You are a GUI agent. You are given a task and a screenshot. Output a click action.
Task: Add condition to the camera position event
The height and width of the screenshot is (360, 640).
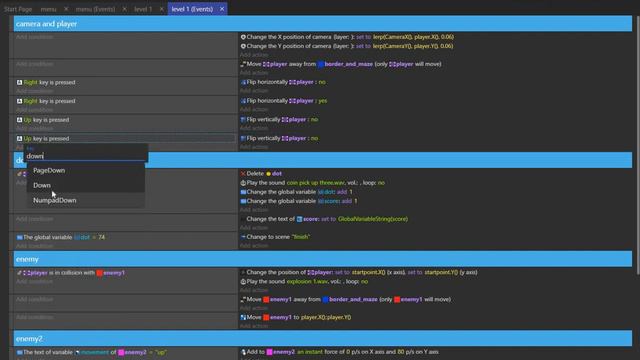click(35, 37)
